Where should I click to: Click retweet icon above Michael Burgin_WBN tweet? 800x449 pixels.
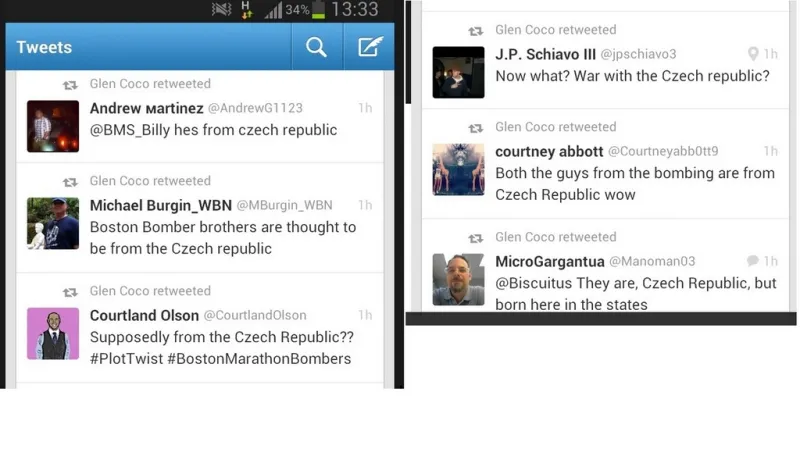[x=70, y=182]
